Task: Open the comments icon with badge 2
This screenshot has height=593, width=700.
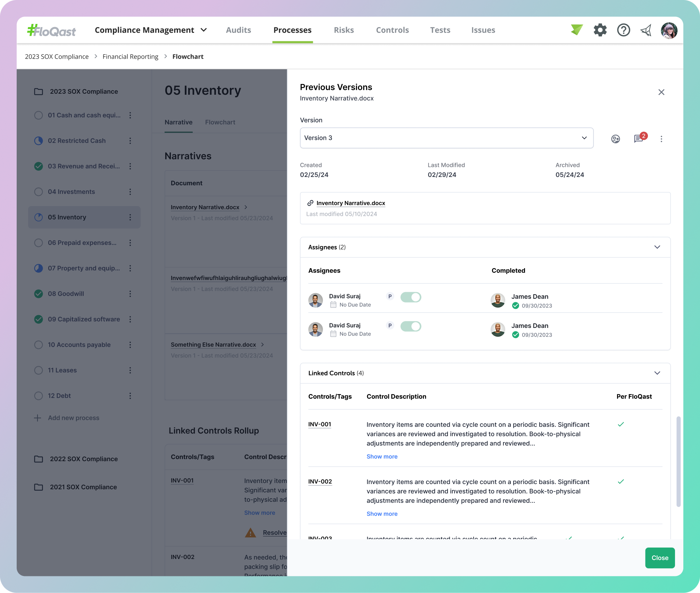Action: (639, 139)
